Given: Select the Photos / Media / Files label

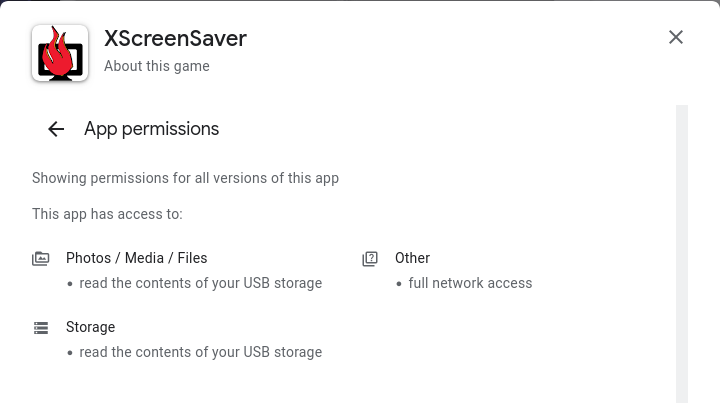Looking at the screenshot, I should click(x=136, y=258).
